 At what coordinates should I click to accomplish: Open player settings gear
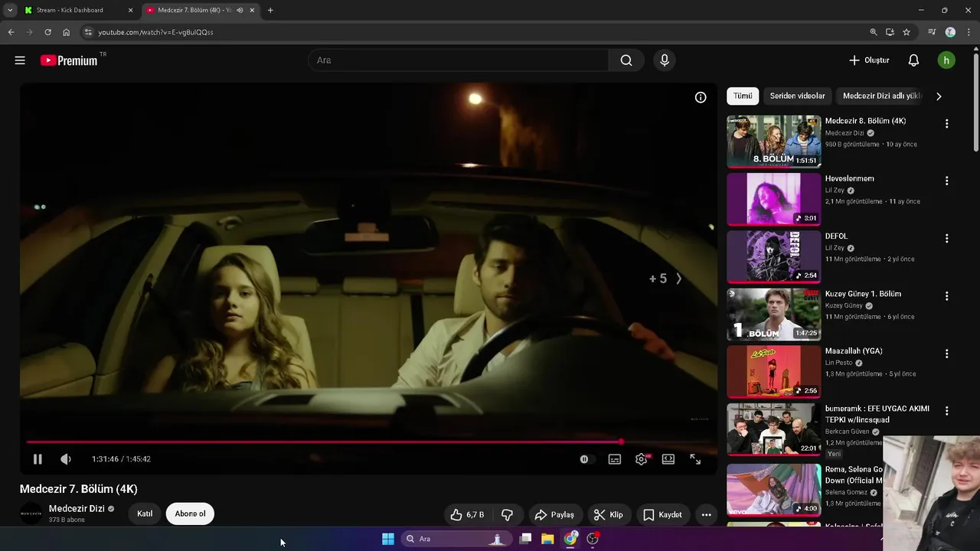click(x=642, y=459)
